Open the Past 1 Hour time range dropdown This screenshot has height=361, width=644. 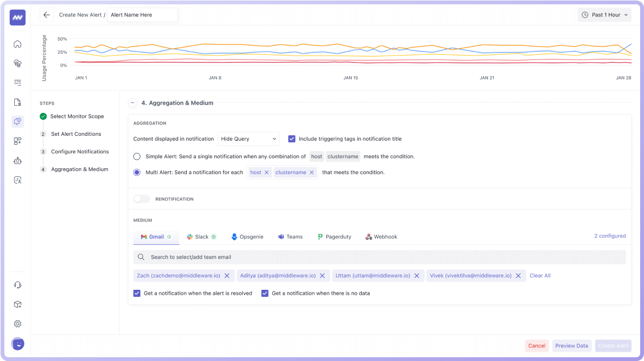605,15
